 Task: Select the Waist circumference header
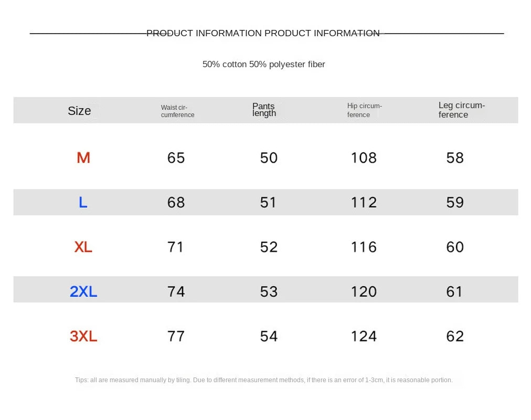pos(177,111)
